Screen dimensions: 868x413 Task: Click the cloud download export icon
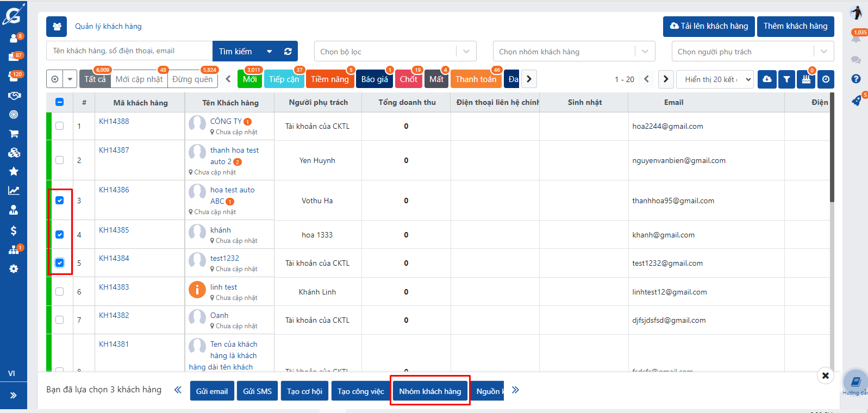(767, 79)
